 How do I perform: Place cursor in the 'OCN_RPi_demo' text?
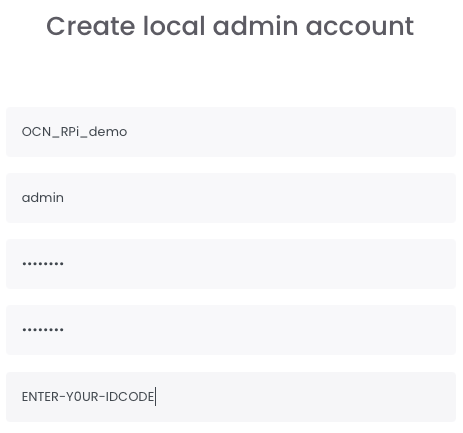[74, 132]
